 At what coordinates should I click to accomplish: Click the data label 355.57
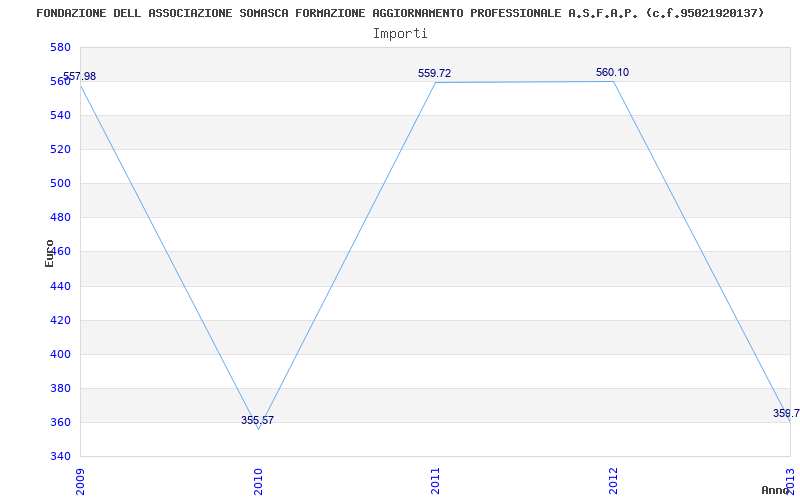click(x=258, y=420)
